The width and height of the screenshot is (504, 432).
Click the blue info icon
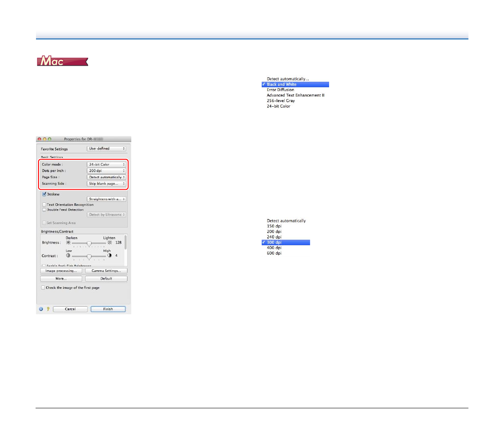41,309
